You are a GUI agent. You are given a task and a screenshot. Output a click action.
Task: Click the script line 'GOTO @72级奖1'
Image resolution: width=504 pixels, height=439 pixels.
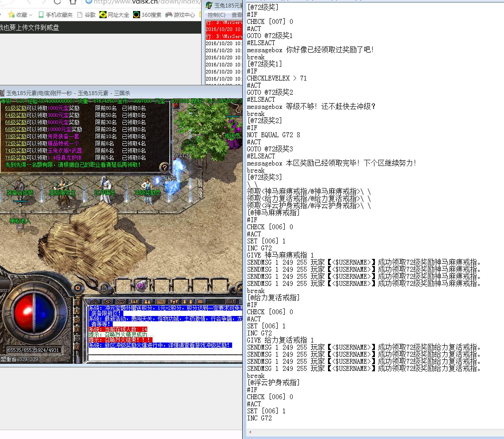click(x=270, y=36)
